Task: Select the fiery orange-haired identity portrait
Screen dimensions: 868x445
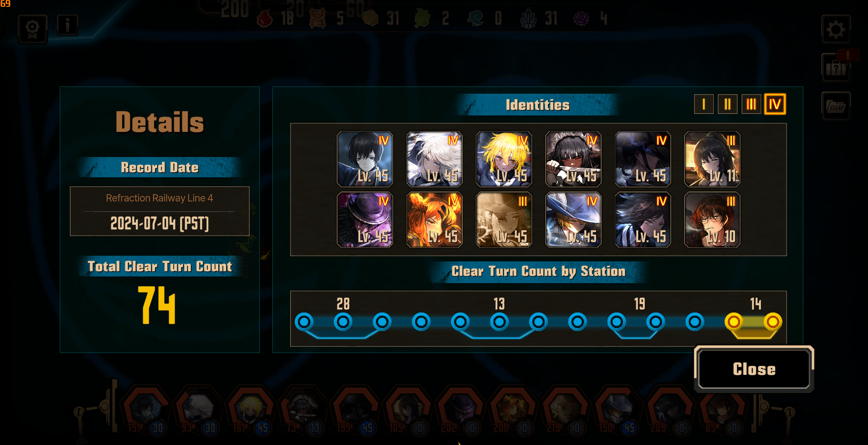Action: [x=434, y=220]
